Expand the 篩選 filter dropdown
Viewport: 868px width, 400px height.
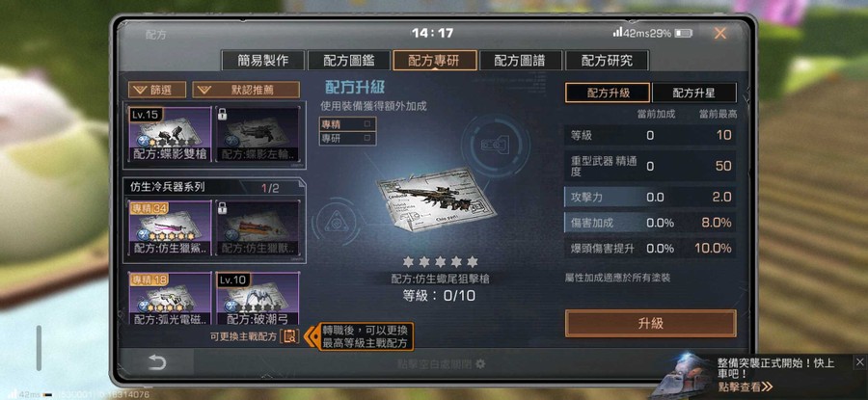tap(157, 90)
